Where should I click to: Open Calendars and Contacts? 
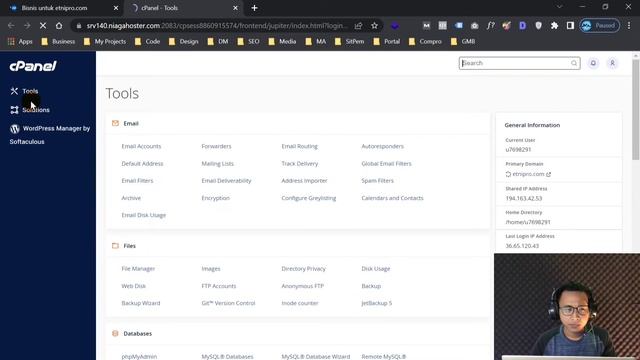pyautogui.click(x=392, y=198)
